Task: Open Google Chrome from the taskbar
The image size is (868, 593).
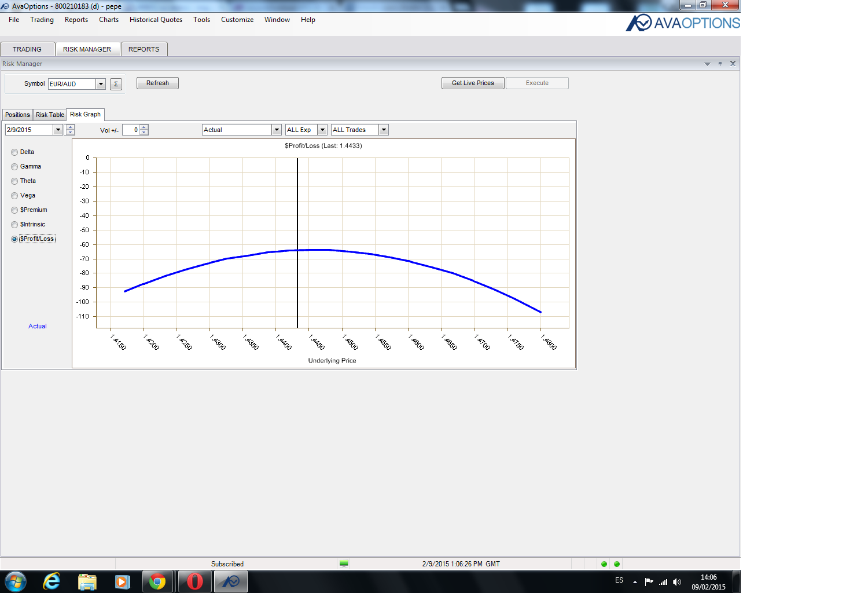Action: click(157, 581)
